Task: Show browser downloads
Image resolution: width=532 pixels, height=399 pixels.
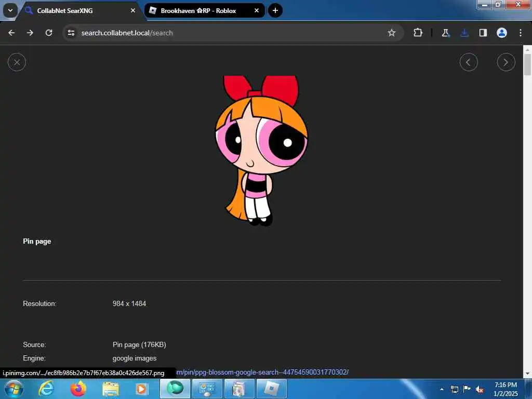Action: tap(464, 33)
